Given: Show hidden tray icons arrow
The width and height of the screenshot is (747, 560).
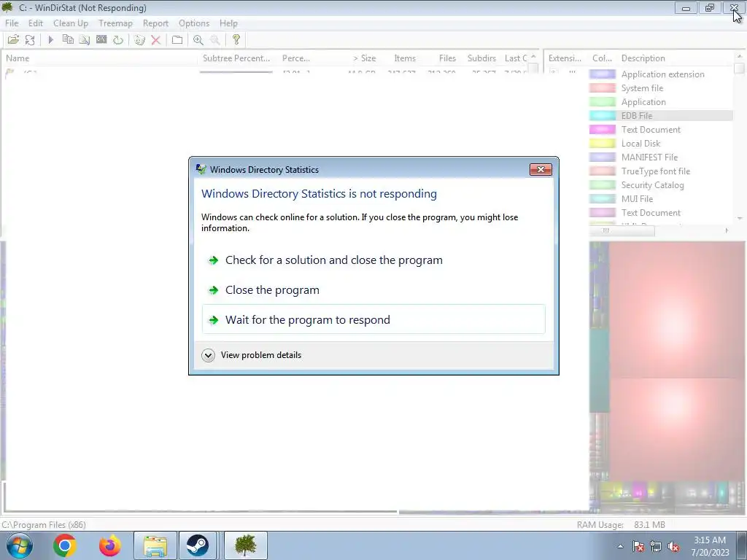Looking at the screenshot, I should (x=620, y=547).
